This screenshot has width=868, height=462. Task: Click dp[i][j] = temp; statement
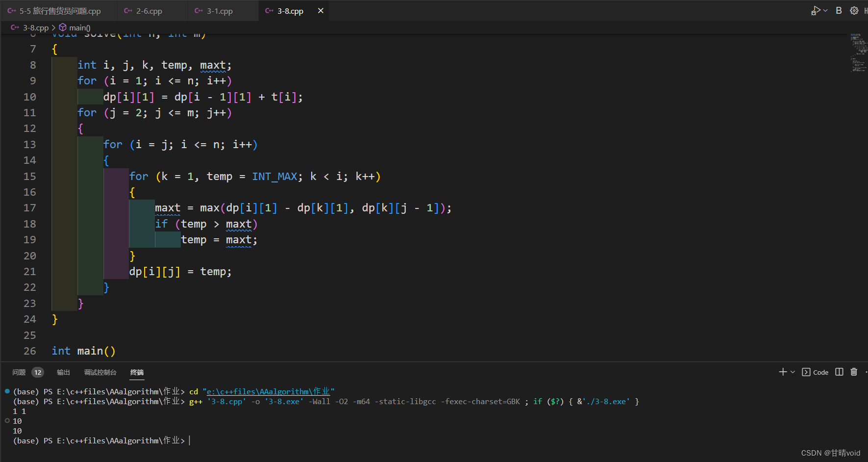[x=180, y=272]
